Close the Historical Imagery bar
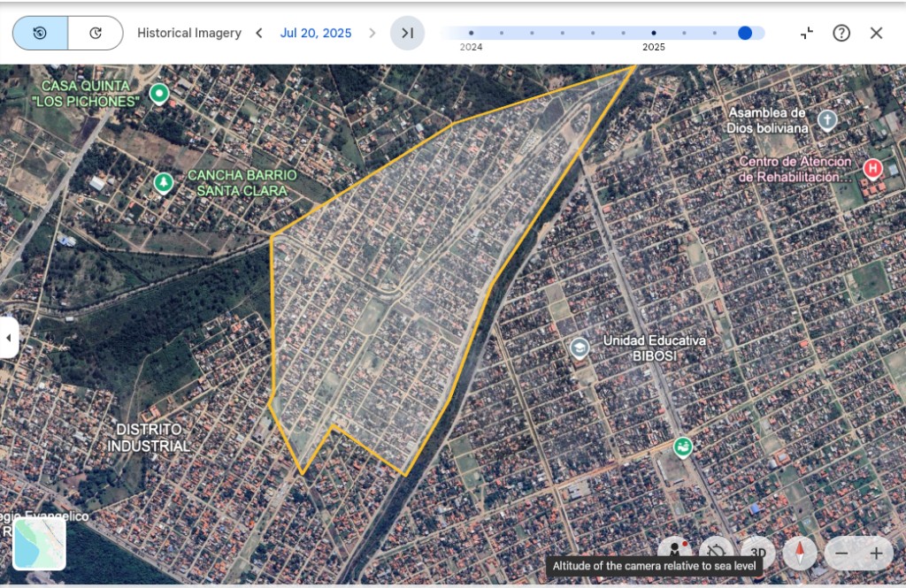The image size is (906, 588). point(876,33)
